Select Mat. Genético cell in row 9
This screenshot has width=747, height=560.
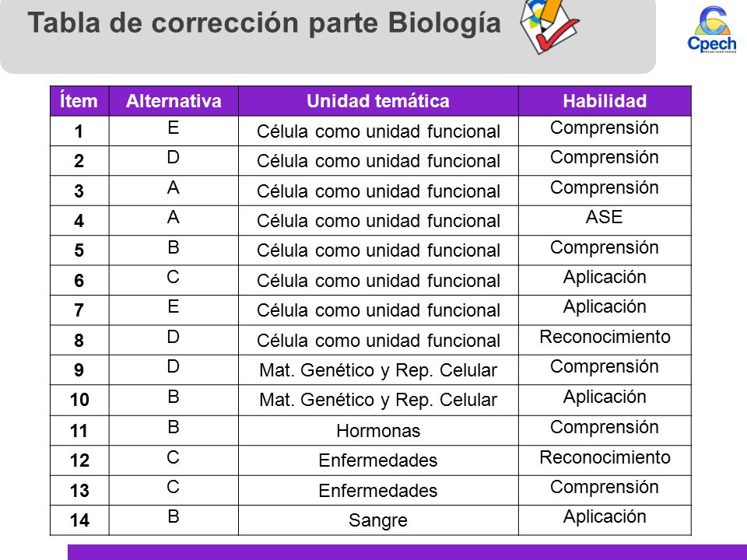pos(378,370)
